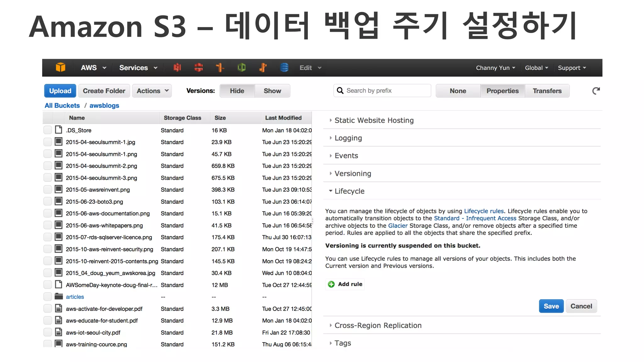644x362 pixels.
Task: Click the green service shortcut icon
Action: pos(241,68)
